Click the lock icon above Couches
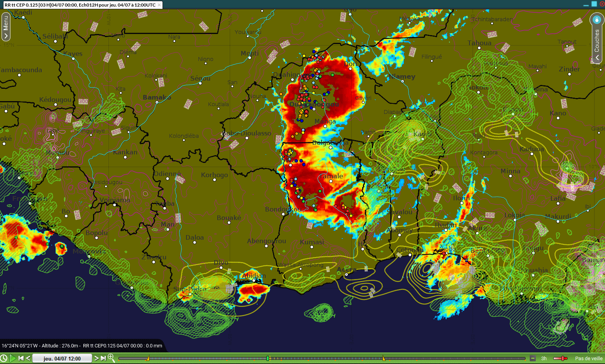The height and width of the screenshot is (364, 605). 597,20
